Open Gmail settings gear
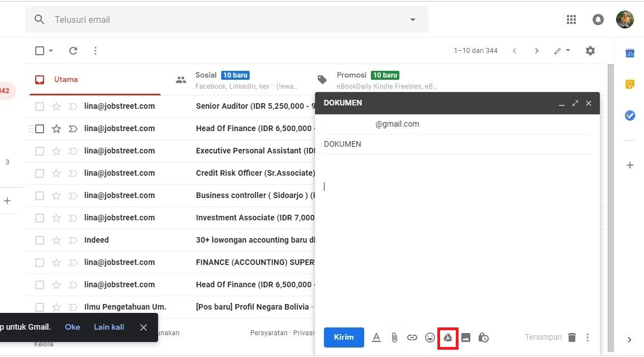This screenshot has width=644, height=357. (x=590, y=50)
